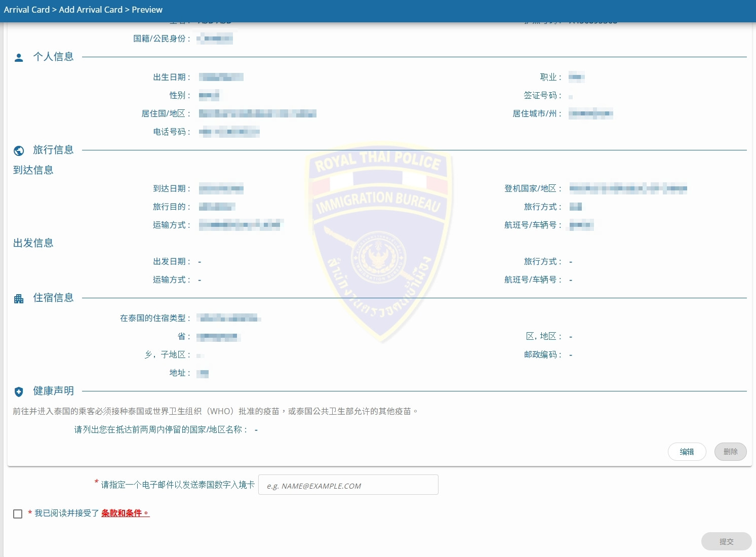Click the globe icon beside 旅行信息
The width and height of the screenshot is (756, 557).
[19, 150]
